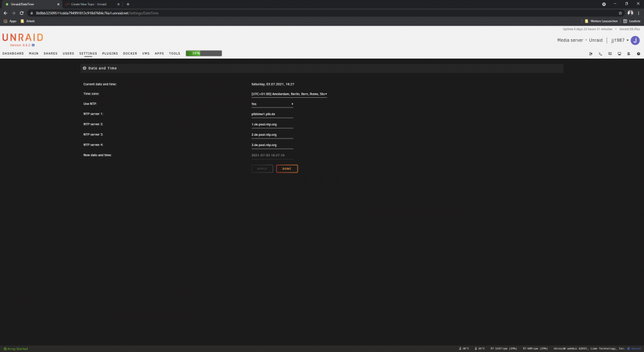Open the Leseliste reading list
Viewport: 644px width, 352px height.
pyautogui.click(x=632, y=21)
